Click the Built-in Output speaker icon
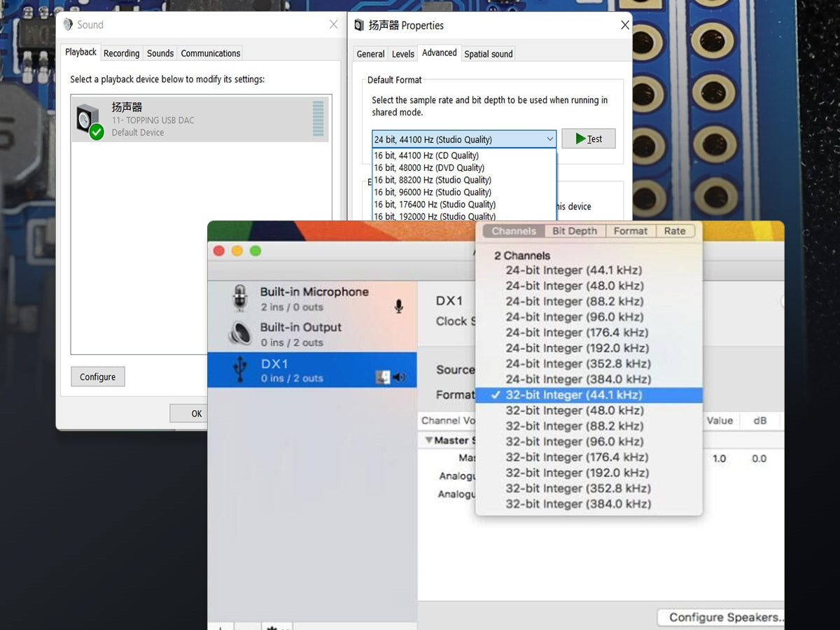The height and width of the screenshot is (630, 840). coord(240,334)
